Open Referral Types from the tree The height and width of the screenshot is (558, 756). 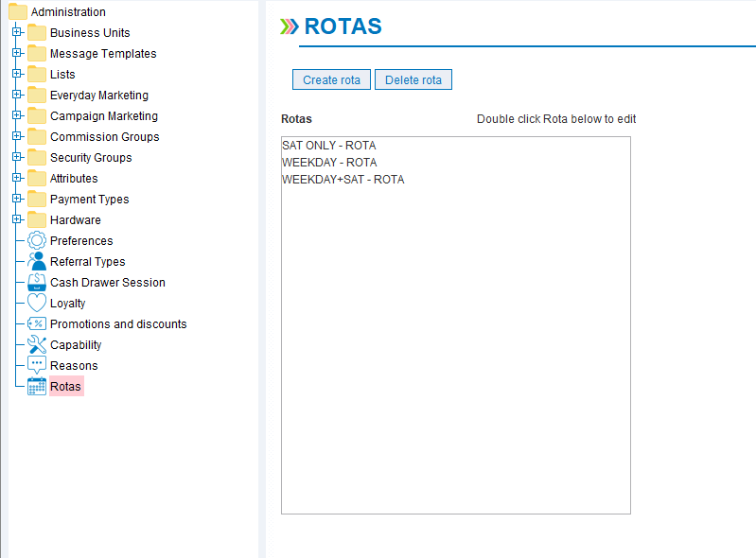click(x=88, y=261)
